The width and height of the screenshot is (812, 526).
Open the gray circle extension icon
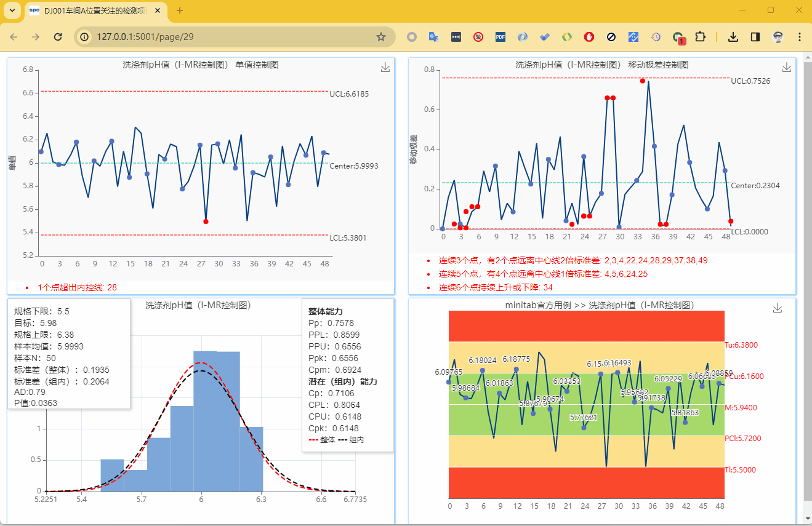412,37
